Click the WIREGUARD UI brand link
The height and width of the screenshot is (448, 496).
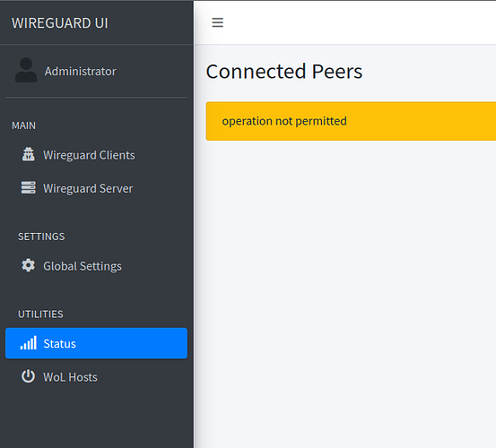coord(60,23)
